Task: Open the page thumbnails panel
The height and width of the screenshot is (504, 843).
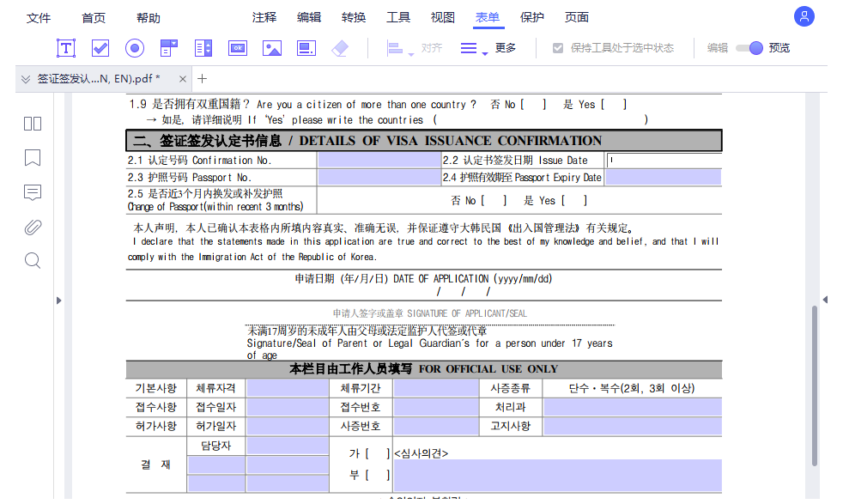Action: [x=32, y=124]
